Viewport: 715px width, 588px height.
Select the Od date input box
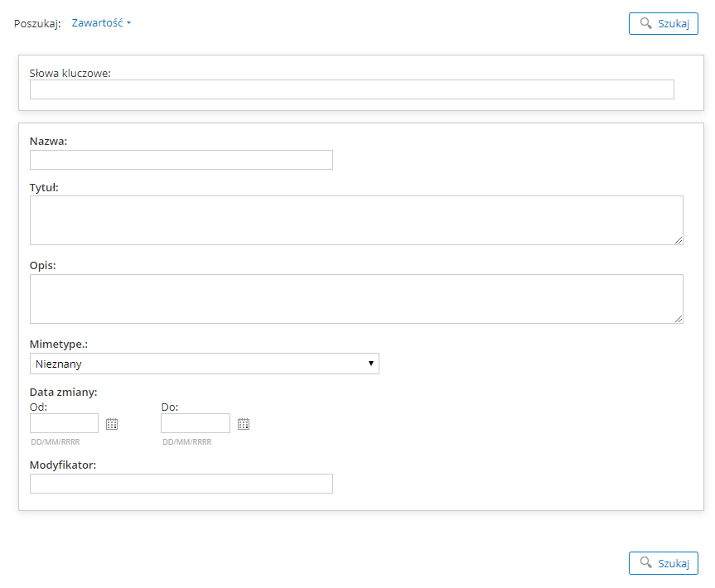coord(64,423)
